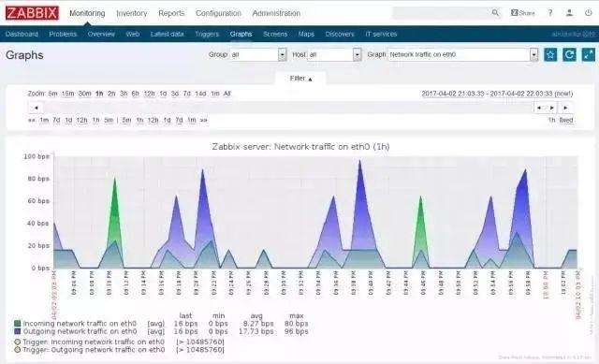Click the Zabbix logo
The width and height of the screenshot is (599, 364).
32,13
